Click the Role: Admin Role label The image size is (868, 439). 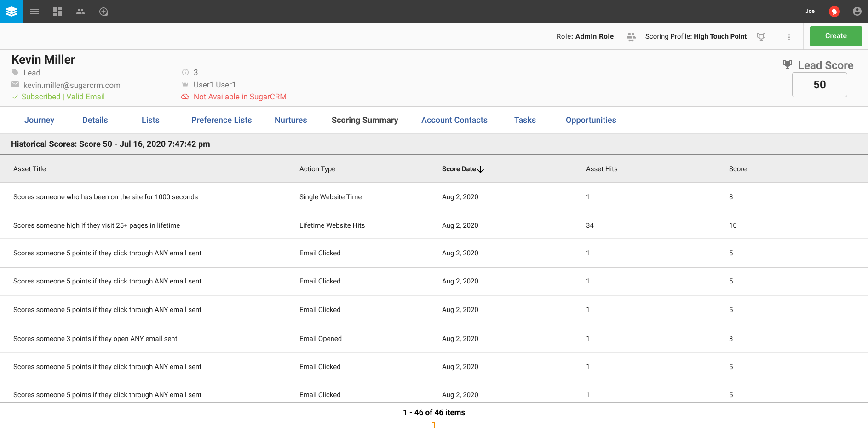(x=585, y=36)
